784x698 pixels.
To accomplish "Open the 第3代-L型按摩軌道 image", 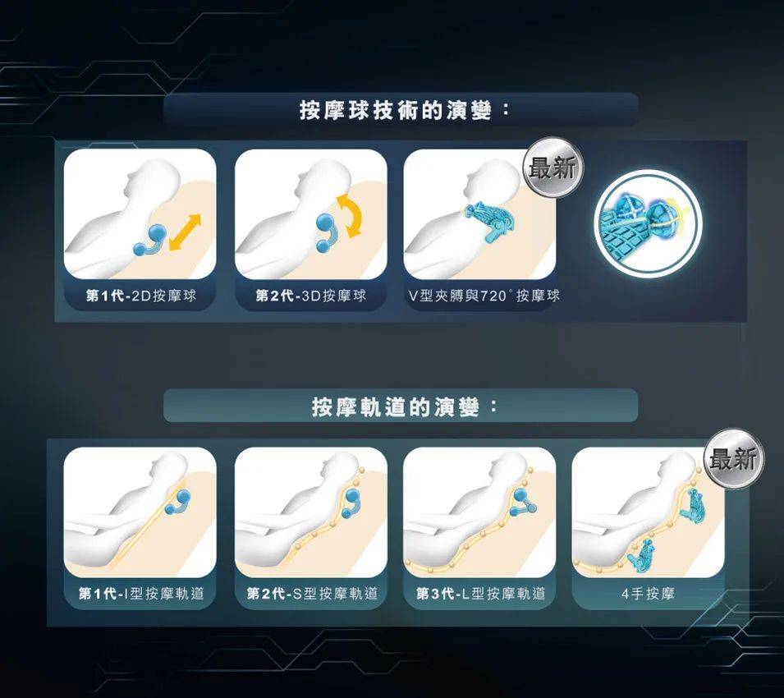I will point(479,512).
